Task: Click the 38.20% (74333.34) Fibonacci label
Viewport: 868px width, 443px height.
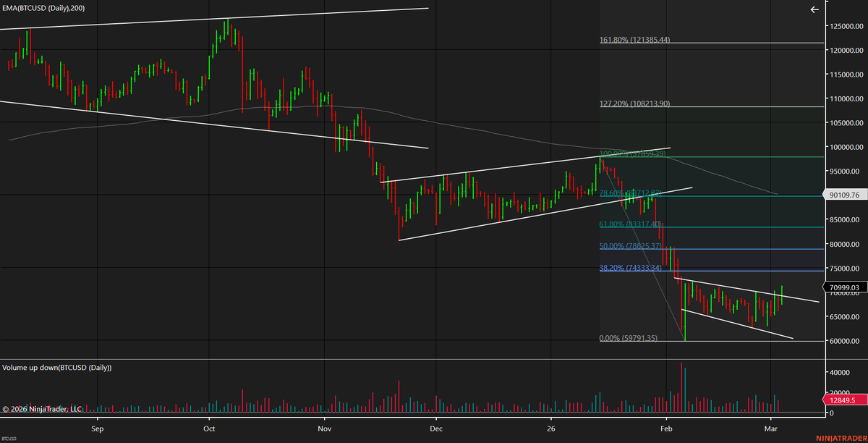Action: click(631, 268)
